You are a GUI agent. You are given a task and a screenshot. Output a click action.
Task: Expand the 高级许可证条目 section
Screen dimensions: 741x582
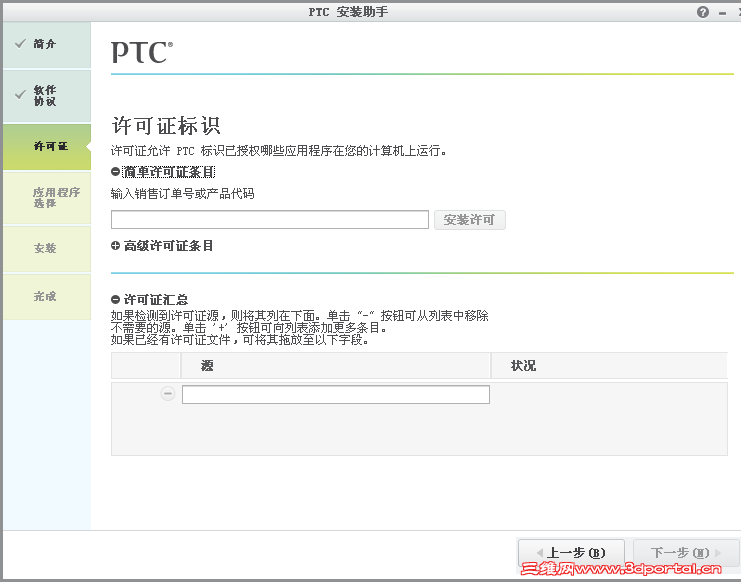[115, 246]
